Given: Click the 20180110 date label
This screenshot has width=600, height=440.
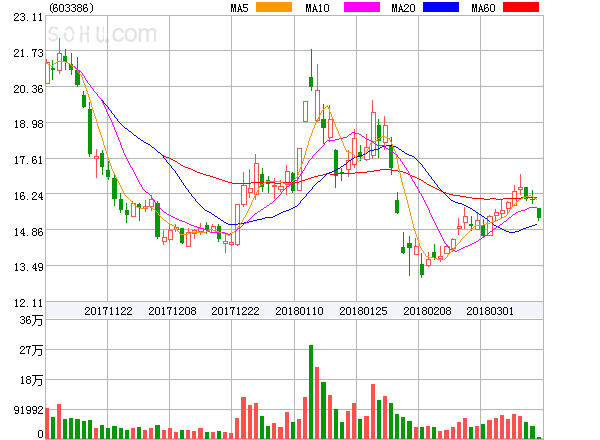Looking at the screenshot, I should pyautogui.click(x=299, y=311).
